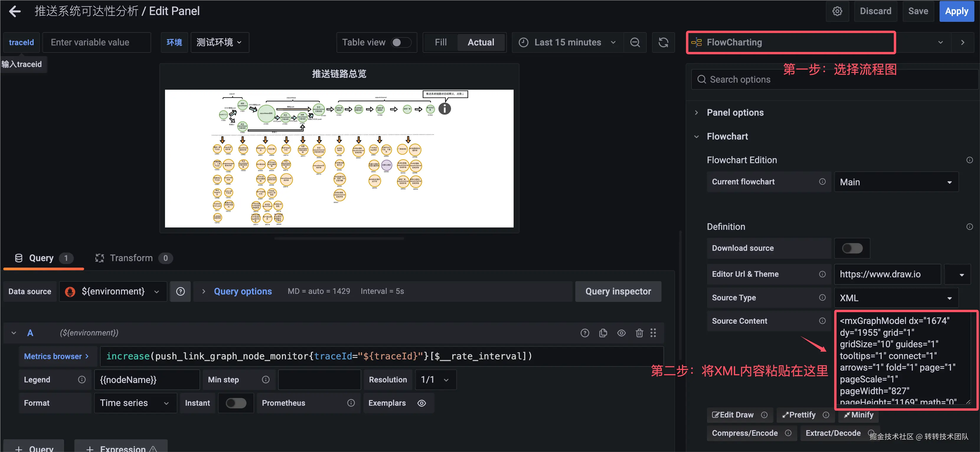Open the Query inspector

click(618, 291)
